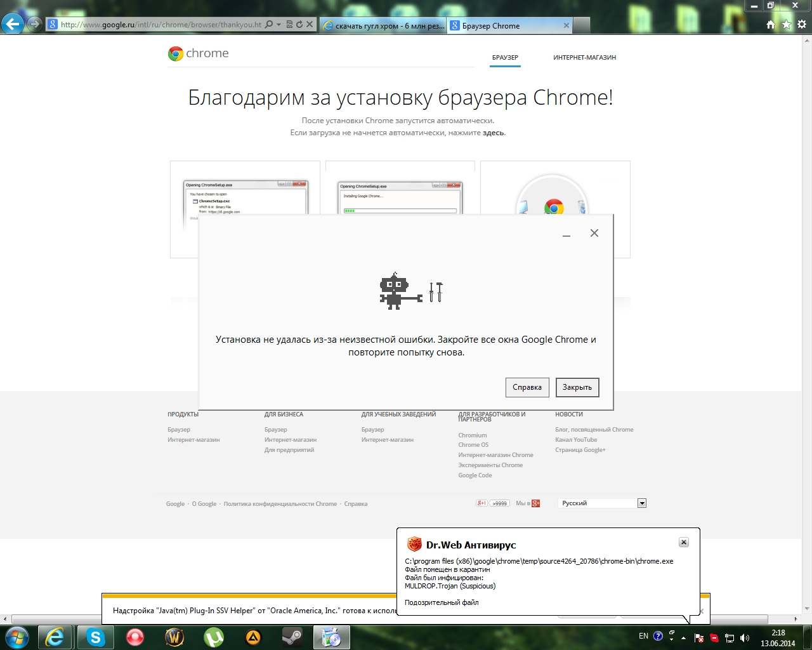Click the Chrome logo at page top

coord(198,53)
